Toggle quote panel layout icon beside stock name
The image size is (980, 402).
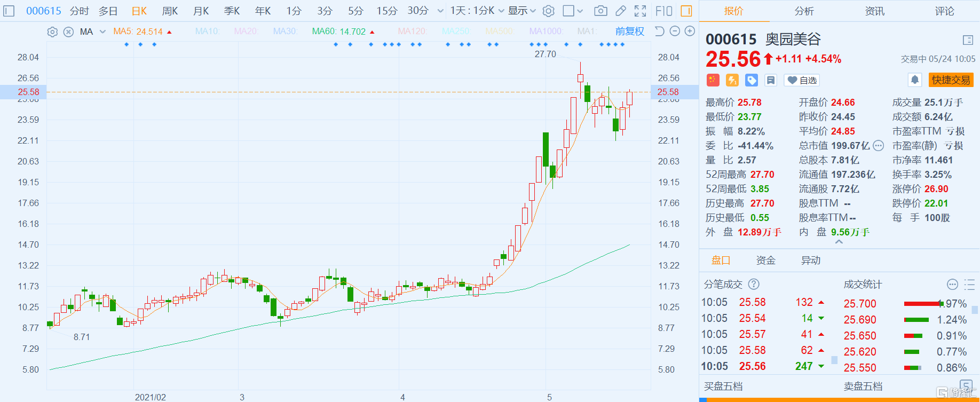[968, 40]
